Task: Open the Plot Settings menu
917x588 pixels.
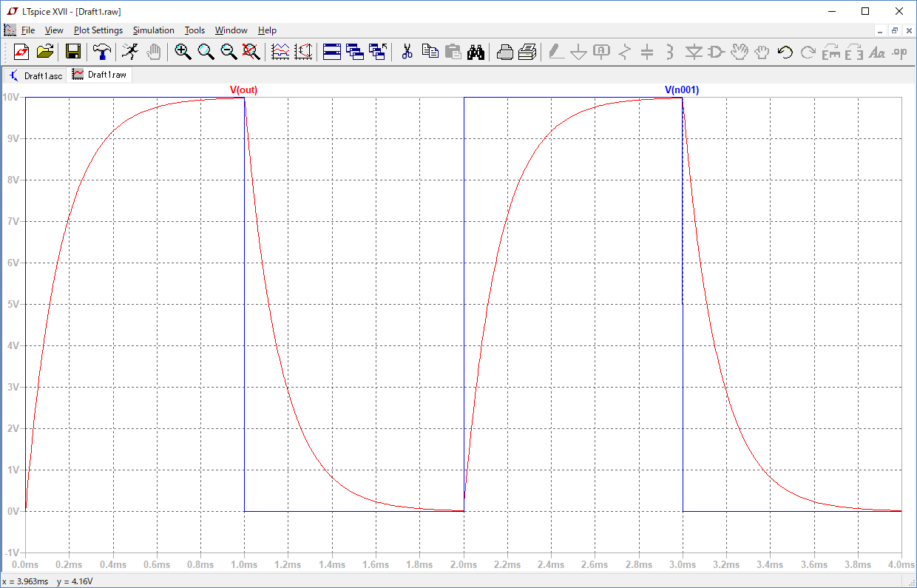Action: (98, 30)
